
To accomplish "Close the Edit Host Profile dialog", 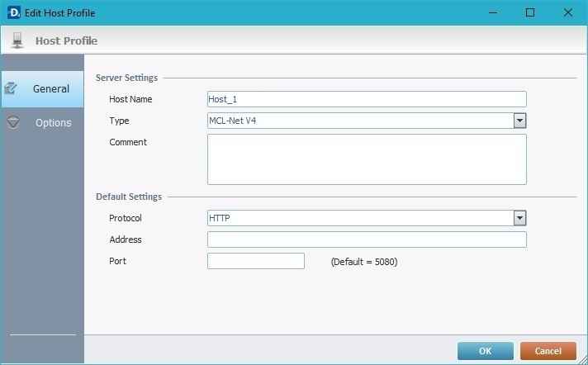I will 568,12.
